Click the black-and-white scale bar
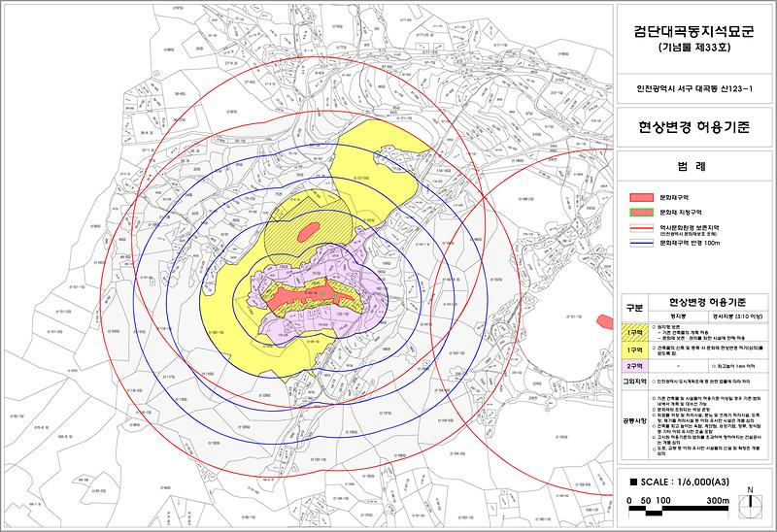Viewport: 777px width, 532px height. pyautogui.click(x=678, y=511)
